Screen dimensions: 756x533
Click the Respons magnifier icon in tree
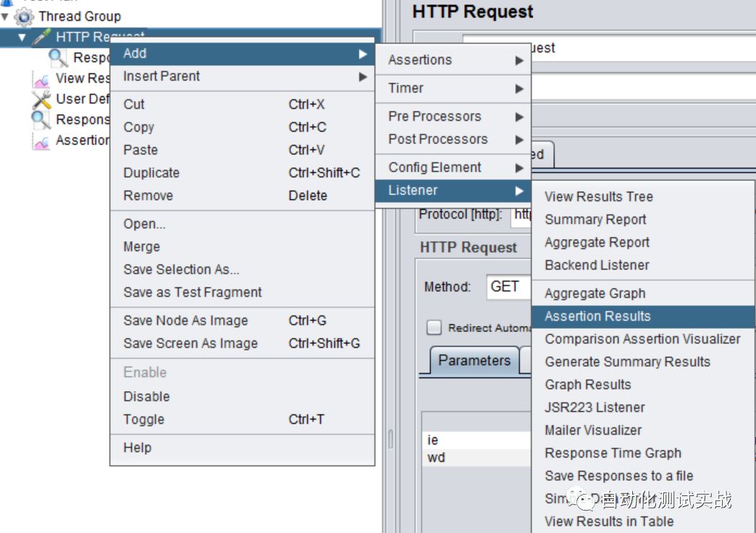[x=41, y=120]
